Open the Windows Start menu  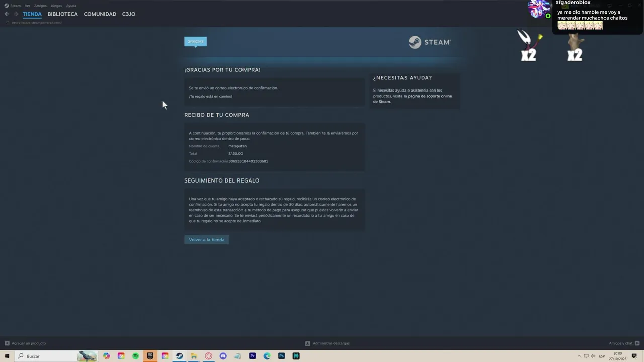(7, 356)
